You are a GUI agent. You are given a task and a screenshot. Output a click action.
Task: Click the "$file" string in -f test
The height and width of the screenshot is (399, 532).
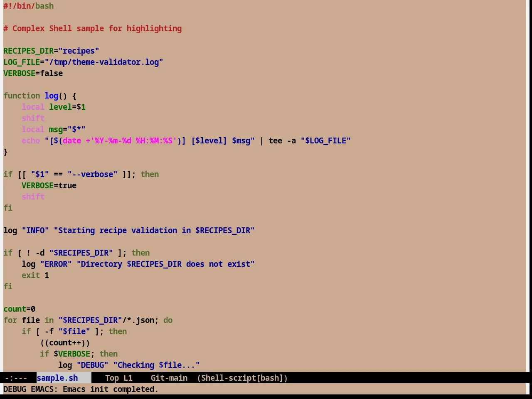[74, 331]
